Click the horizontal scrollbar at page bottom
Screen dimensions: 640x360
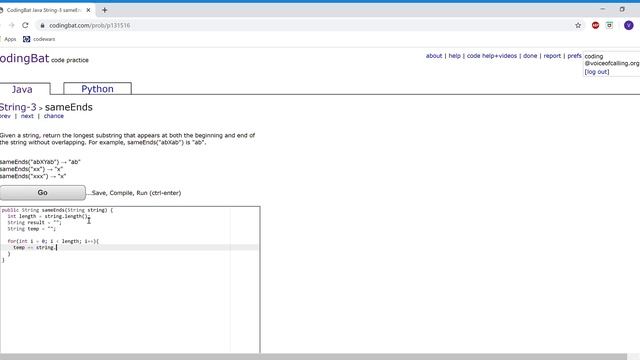pos(313,357)
